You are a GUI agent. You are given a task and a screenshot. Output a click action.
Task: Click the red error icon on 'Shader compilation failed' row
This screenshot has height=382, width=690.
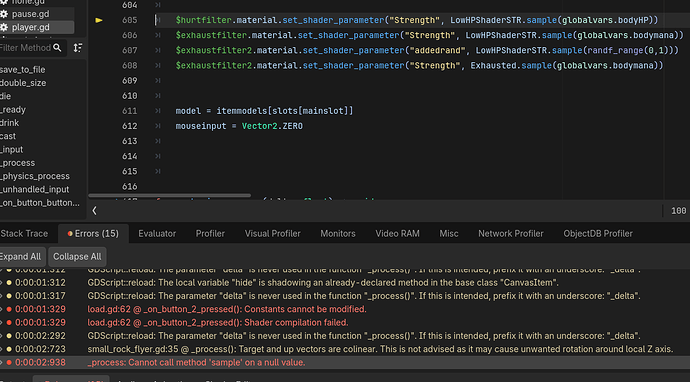pos(9,323)
